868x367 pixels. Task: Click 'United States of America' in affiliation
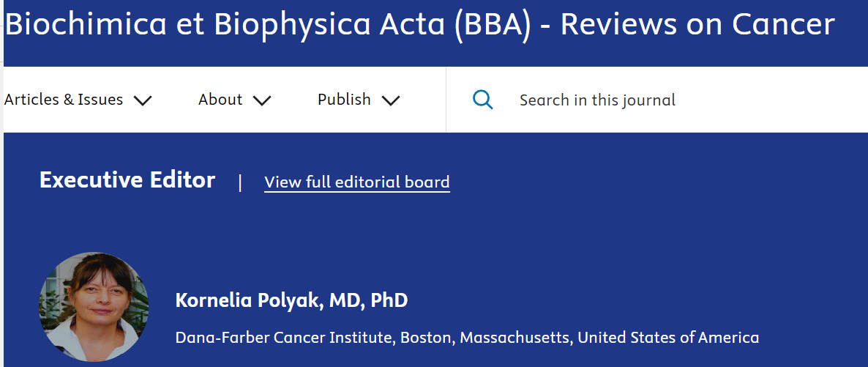click(x=668, y=338)
